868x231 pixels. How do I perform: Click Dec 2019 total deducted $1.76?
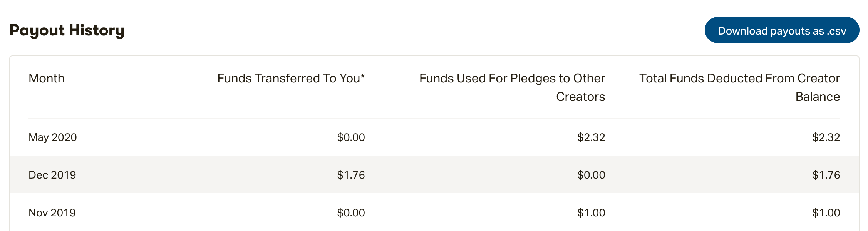826,175
